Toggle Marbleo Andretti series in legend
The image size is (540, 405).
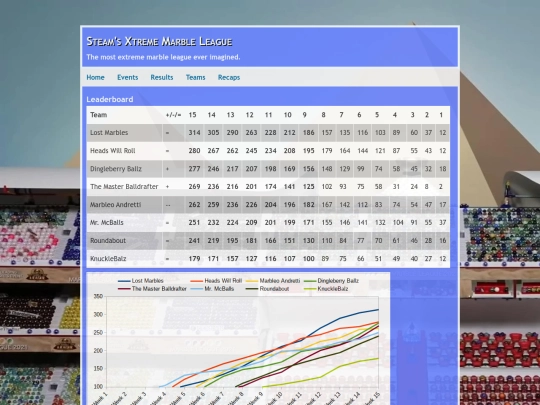tap(273, 281)
